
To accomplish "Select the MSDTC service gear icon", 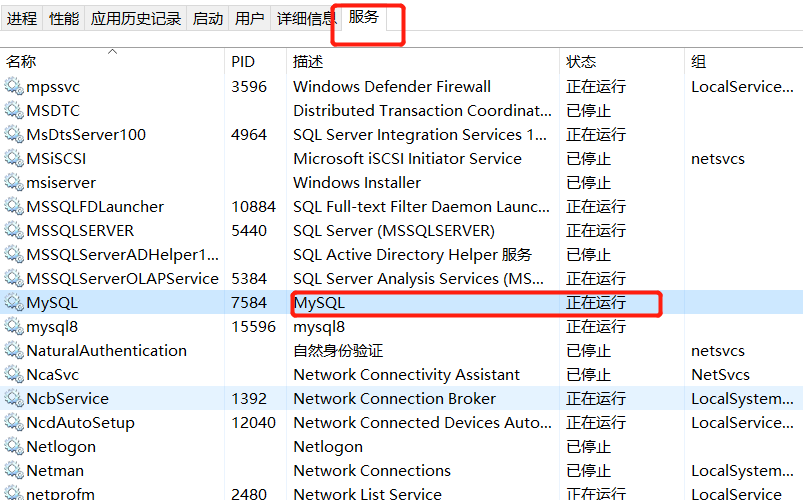I will click(14, 110).
